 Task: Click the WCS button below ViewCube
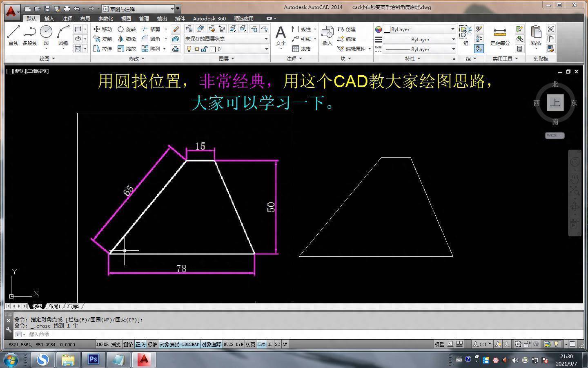point(555,135)
